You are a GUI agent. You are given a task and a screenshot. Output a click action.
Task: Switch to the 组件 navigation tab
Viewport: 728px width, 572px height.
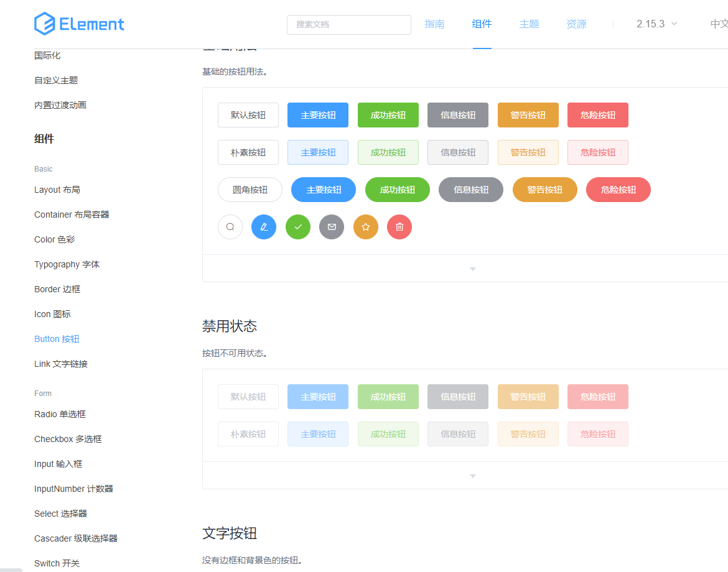pos(482,24)
